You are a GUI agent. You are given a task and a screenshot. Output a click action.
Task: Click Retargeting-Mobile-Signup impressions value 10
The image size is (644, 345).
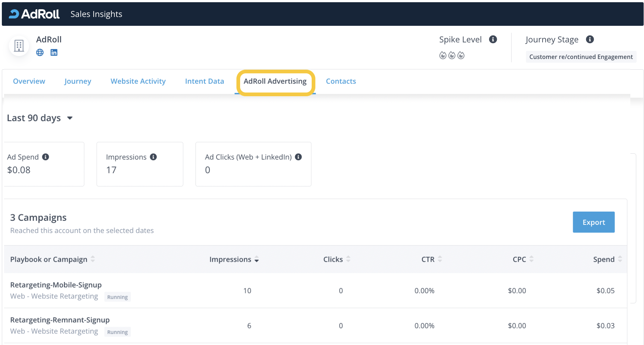pos(247,291)
